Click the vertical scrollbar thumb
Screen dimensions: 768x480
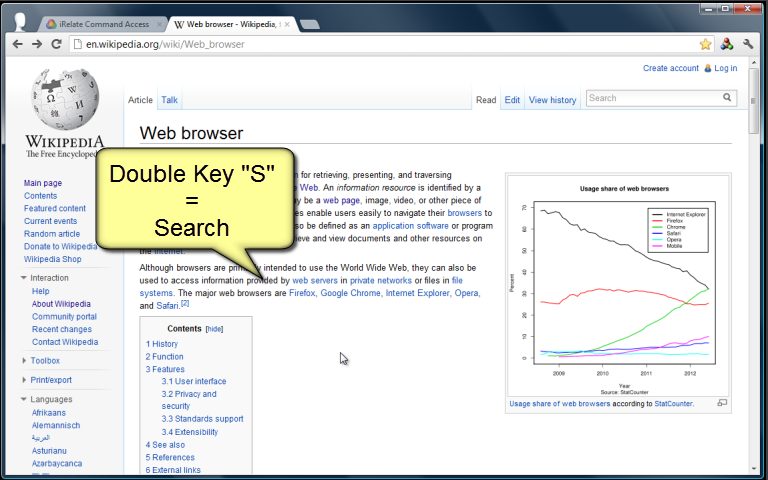click(x=753, y=100)
